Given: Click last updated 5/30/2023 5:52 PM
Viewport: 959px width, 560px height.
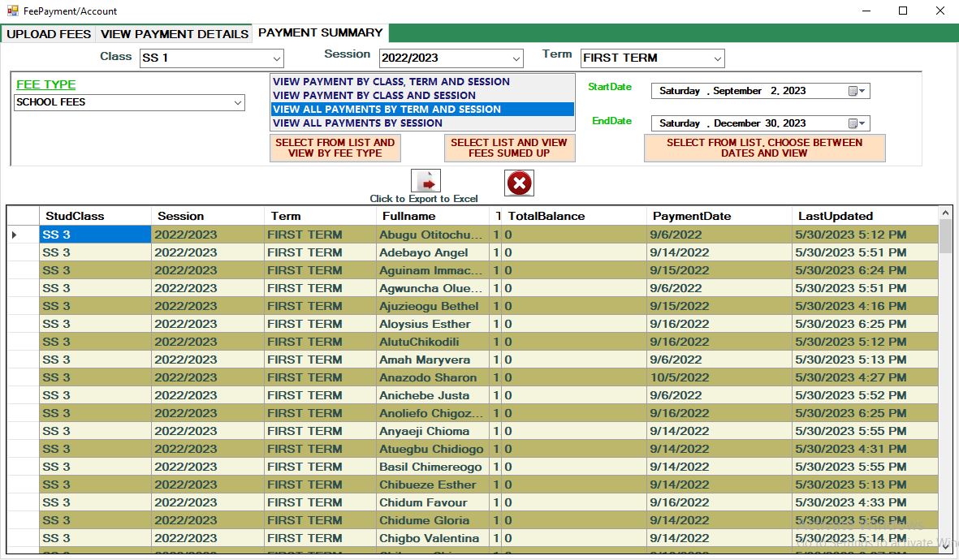Looking at the screenshot, I should pos(865,395).
